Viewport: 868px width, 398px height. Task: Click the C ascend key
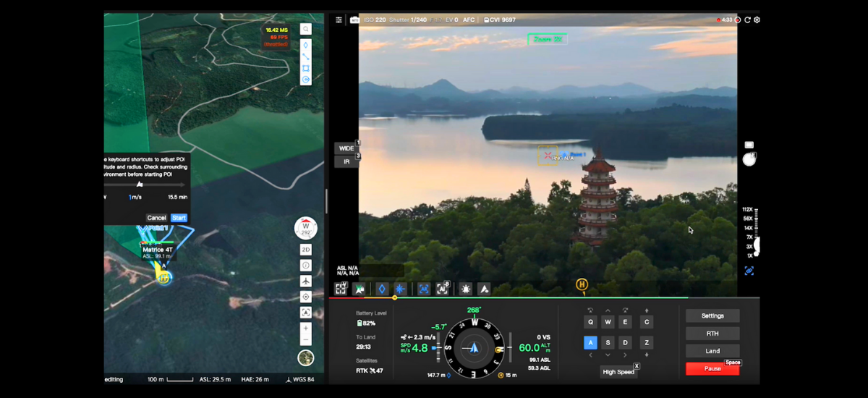647,322
